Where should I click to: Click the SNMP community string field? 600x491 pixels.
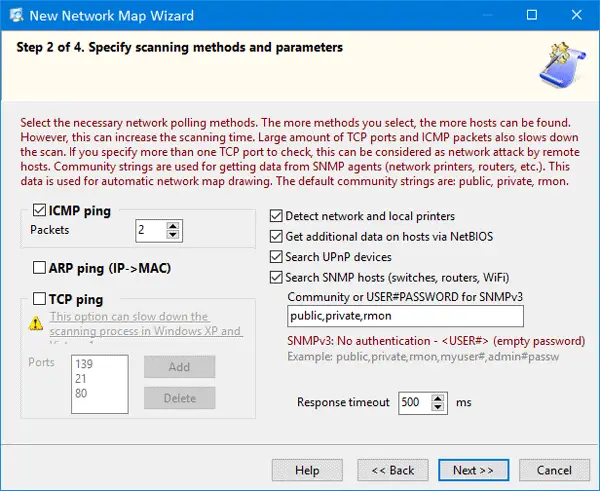(x=404, y=316)
